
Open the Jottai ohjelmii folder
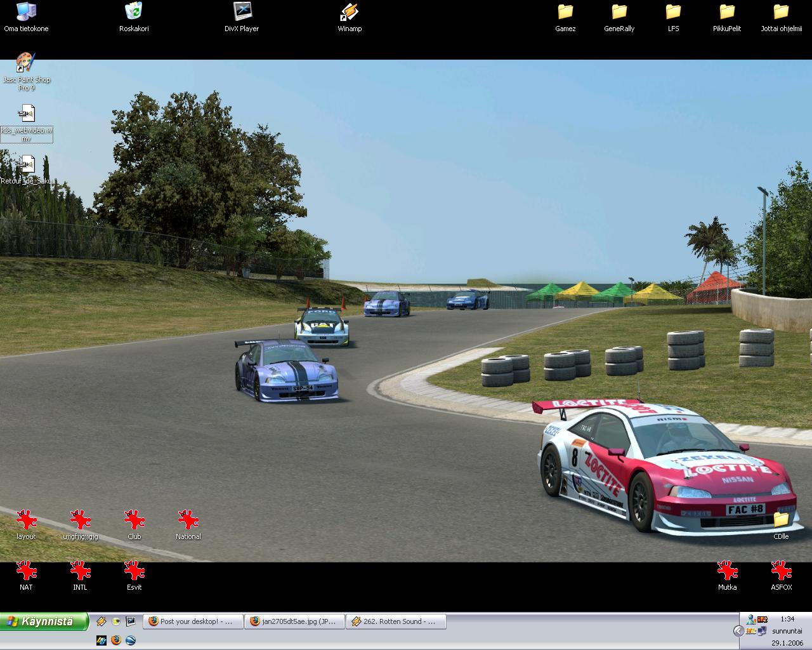pyautogui.click(x=782, y=17)
